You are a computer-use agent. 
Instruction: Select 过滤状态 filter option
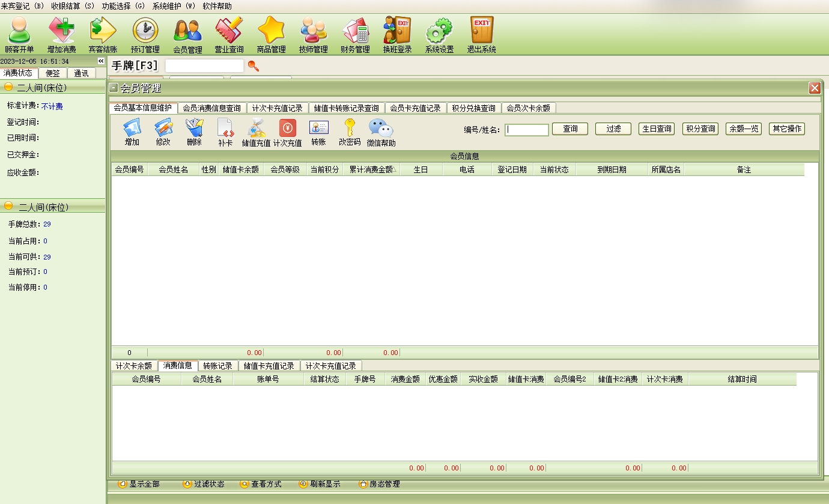204,484
